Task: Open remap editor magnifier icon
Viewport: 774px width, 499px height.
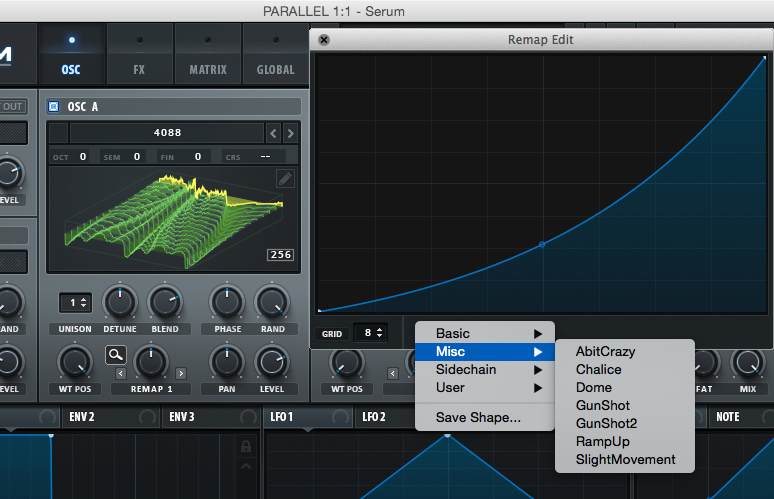Action: (x=116, y=355)
